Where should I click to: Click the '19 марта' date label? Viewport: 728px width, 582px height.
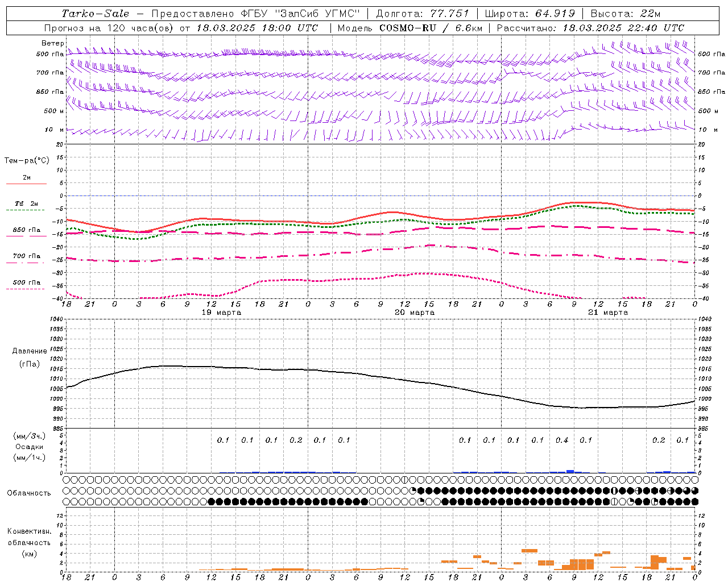click(x=221, y=313)
